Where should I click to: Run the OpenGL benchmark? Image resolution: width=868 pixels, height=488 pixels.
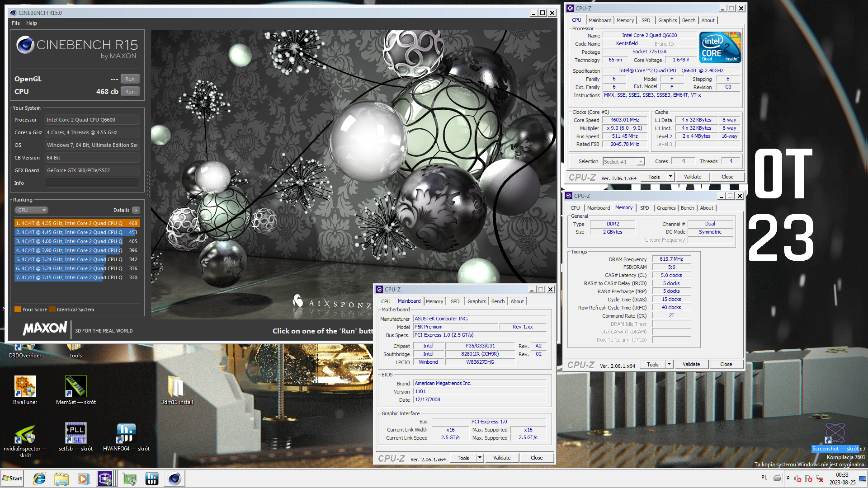[130, 79]
